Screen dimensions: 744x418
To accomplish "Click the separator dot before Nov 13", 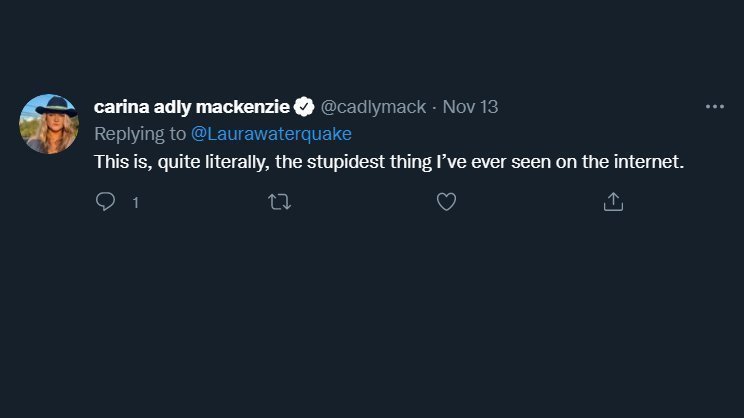I will coord(434,107).
